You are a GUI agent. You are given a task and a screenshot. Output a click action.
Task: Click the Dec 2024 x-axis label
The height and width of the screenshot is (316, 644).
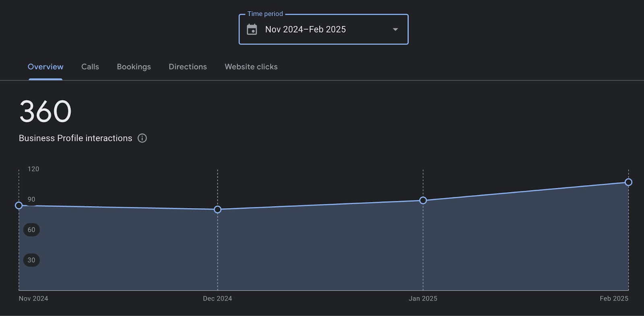click(x=217, y=298)
